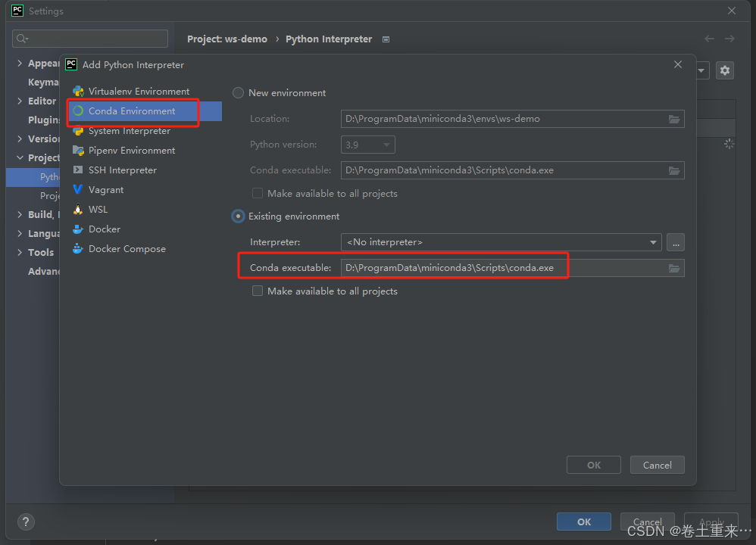Expand the Tools settings tree node

(20, 252)
